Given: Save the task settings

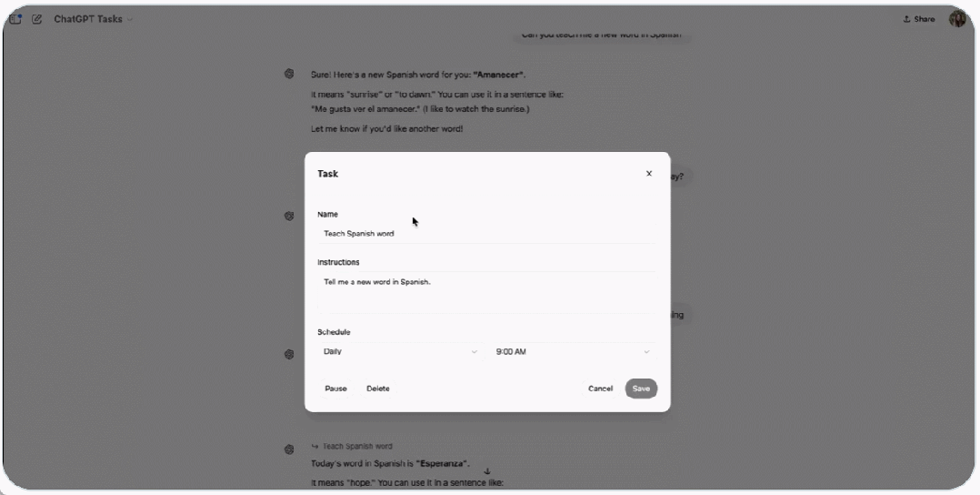Looking at the screenshot, I should (x=641, y=389).
